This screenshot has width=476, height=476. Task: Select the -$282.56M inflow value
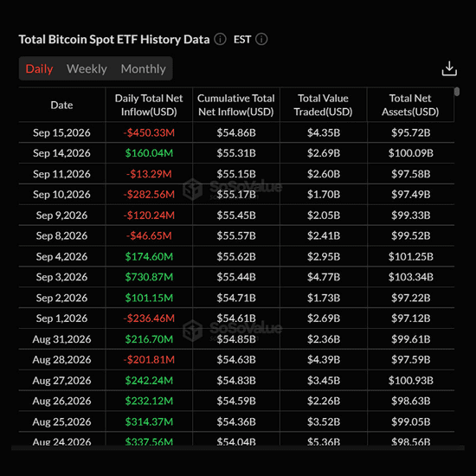pyautogui.click(x=149, y=194)
